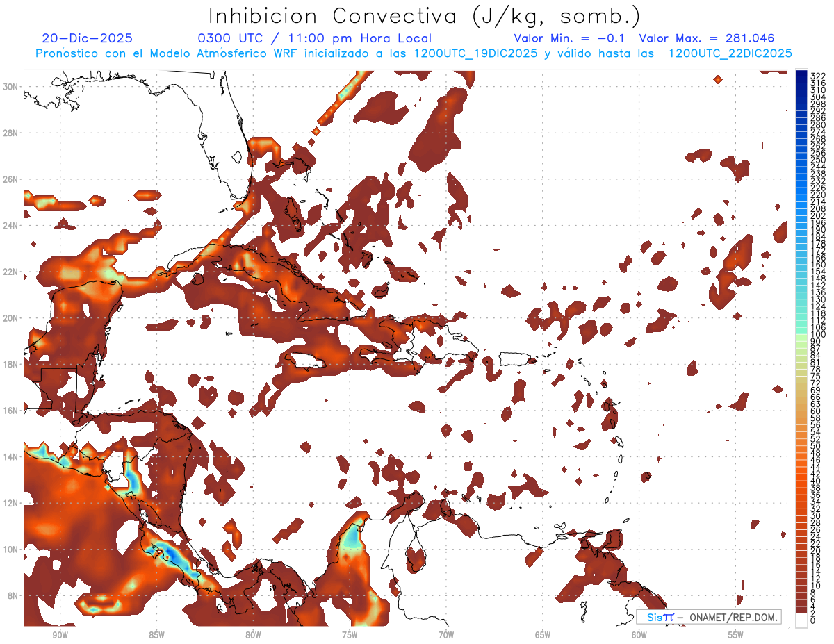The image size is (834, 644).
Task: Click the title "Inhibicion Convectiva (J/kg, somb.)"
Action: tap(425, 16)
